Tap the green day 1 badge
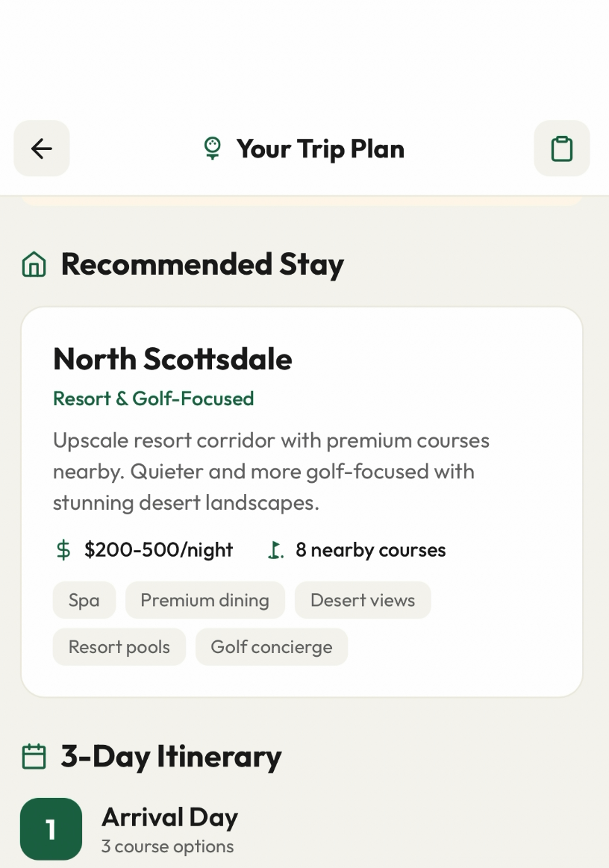This screenshot has width=609, height=868. click(x=51, y=828)
